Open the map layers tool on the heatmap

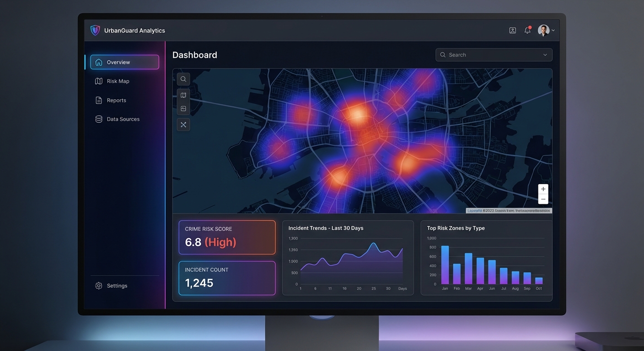pyautogui.click(x=183, y=95)
